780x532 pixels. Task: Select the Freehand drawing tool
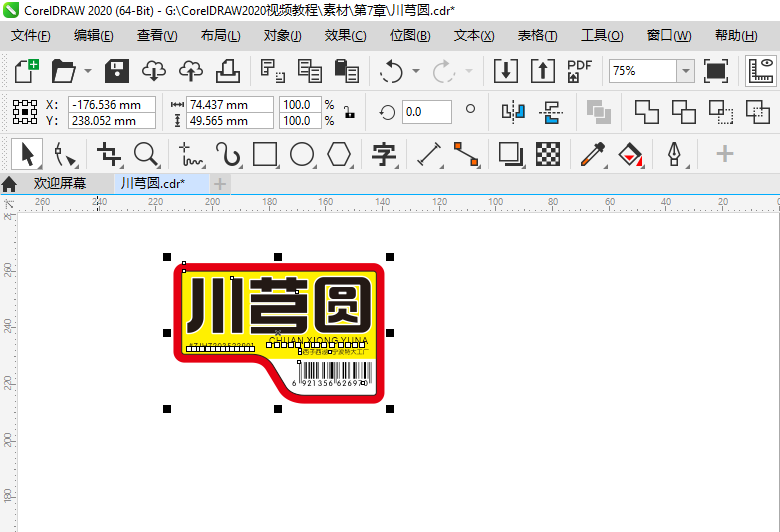(x=192, y=154)
